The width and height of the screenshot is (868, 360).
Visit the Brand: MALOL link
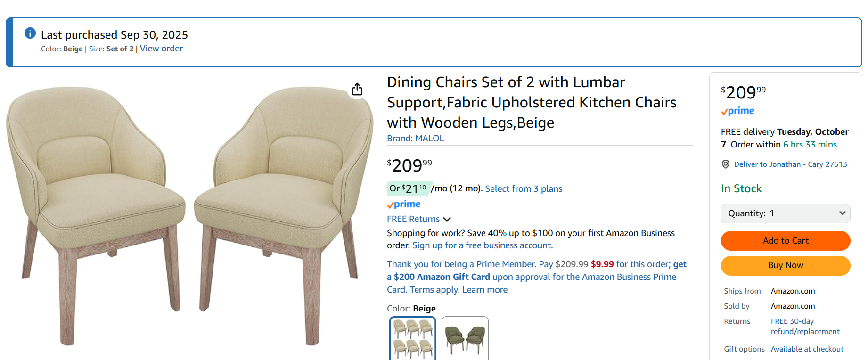pos(415,139)
